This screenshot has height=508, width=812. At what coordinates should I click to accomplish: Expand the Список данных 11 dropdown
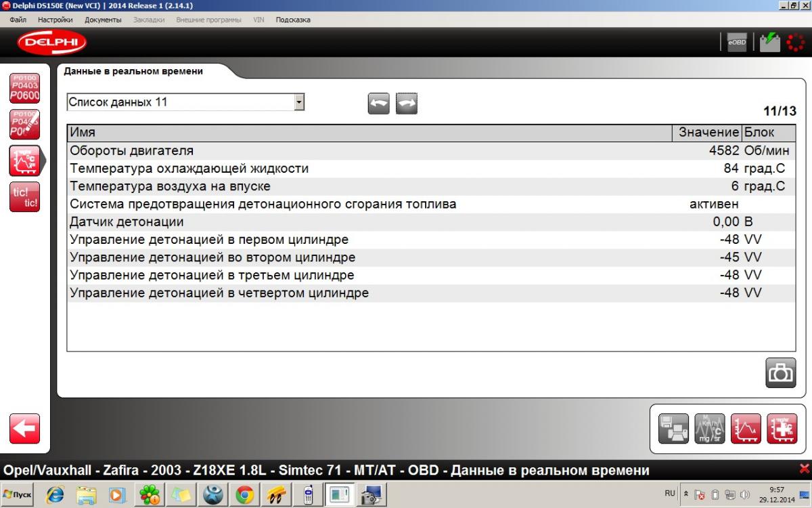[x=299, y=102]
